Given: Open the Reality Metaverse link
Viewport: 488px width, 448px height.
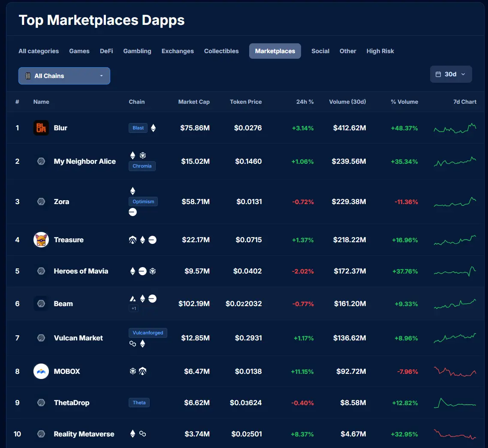Looking at the screenshot, I should pos(84,434).
